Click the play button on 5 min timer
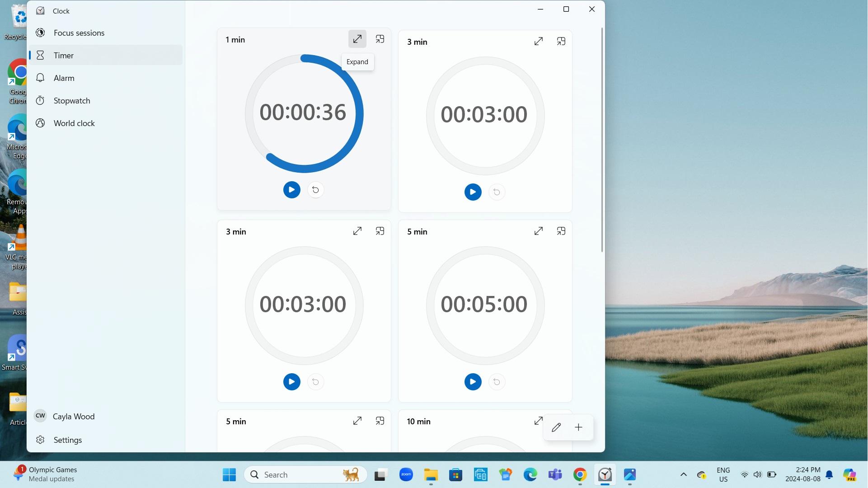This screenshot has height=488, width=868. coord(473,381)
